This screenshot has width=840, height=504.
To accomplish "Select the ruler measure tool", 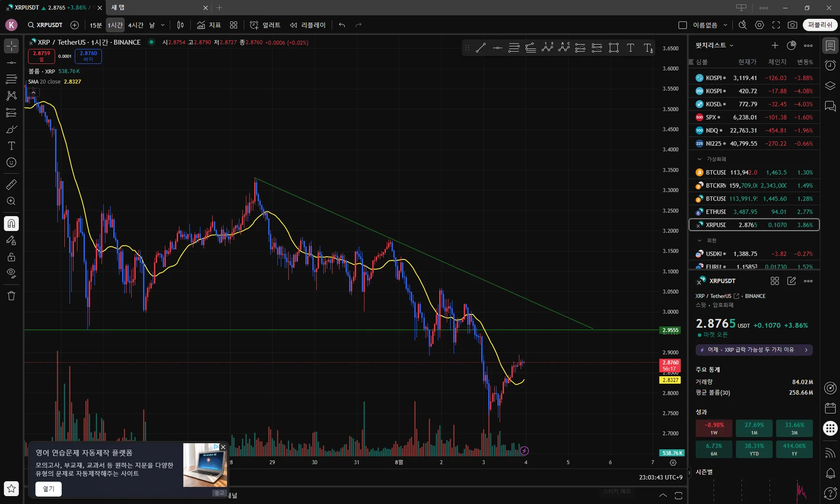I will point(11,184).
